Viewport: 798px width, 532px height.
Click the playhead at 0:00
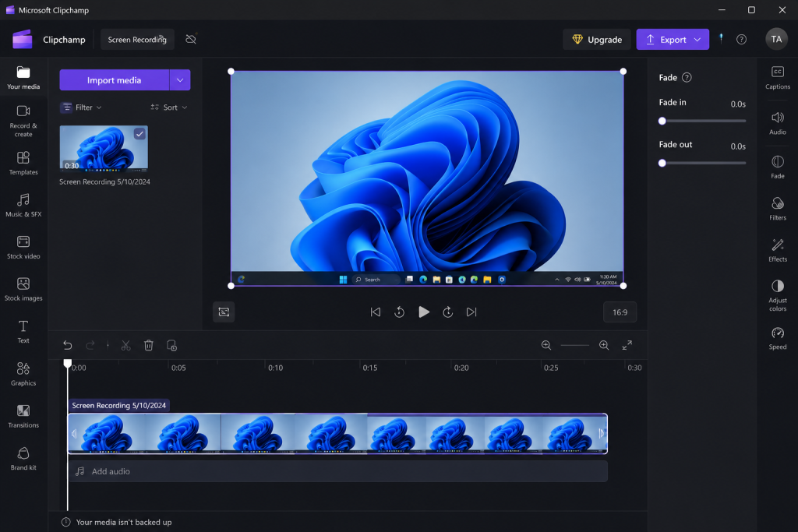pyautogui.click(x=67, y=364)
